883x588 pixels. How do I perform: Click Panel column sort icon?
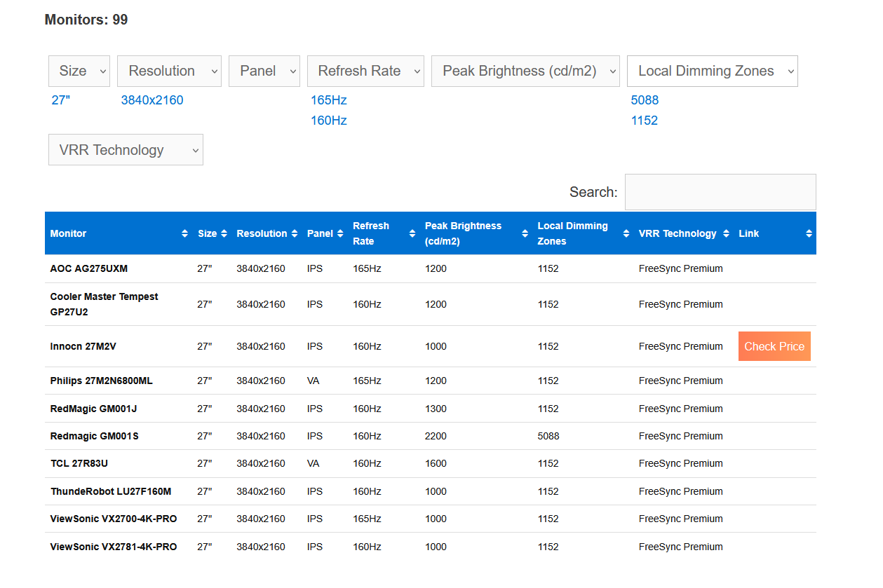click(x=340, y=233)
